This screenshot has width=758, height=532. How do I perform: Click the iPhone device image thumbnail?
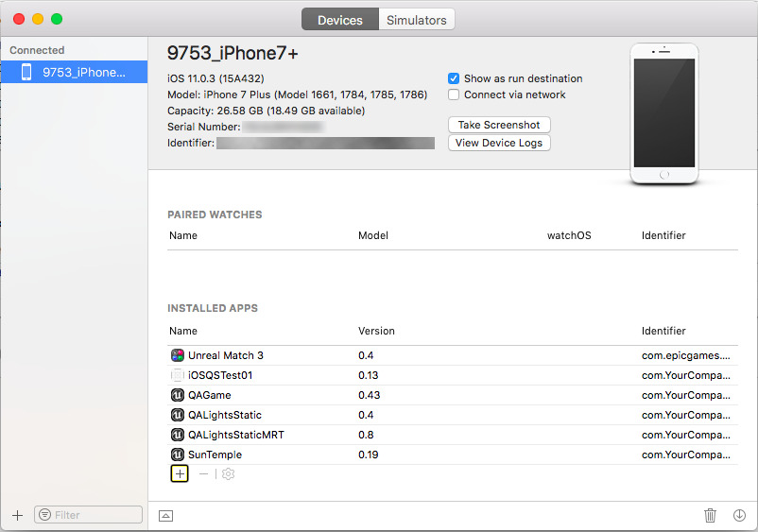click(664, 113)
